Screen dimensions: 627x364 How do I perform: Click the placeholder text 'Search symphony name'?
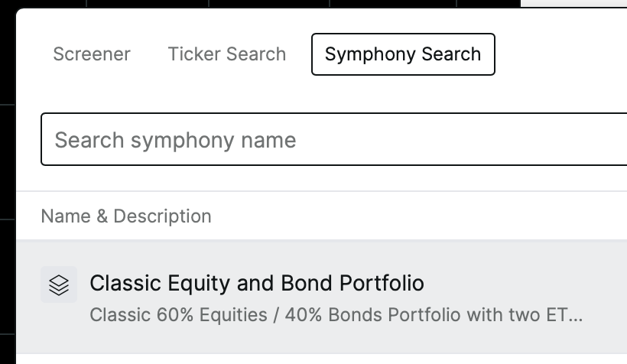pos(175,140)
